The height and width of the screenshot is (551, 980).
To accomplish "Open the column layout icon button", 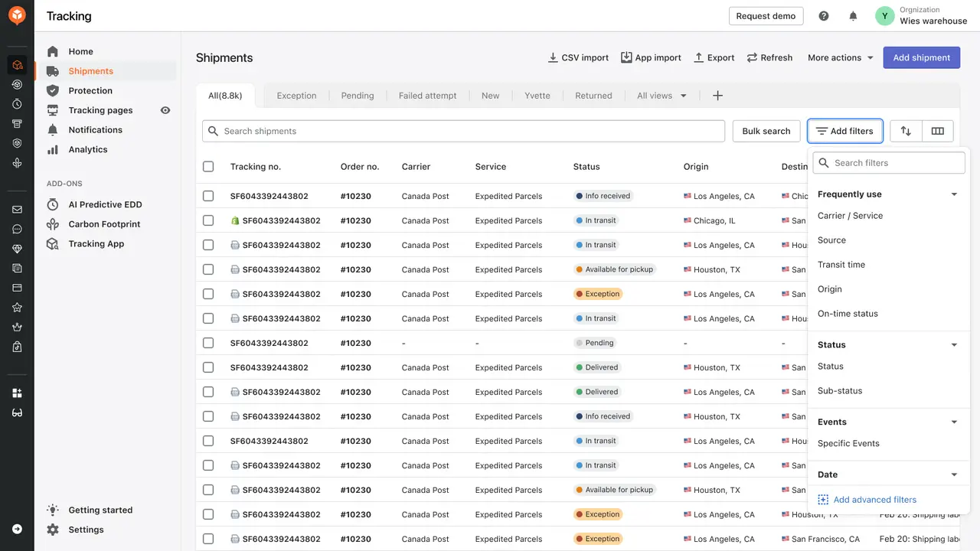I will [938, 131].
